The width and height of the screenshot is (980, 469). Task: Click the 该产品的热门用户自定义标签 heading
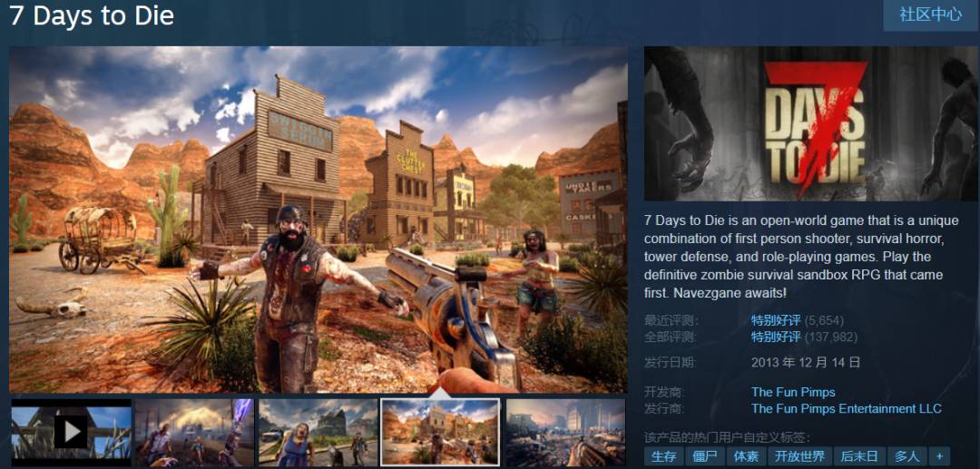pyautogui.click(x=727, y=438)
